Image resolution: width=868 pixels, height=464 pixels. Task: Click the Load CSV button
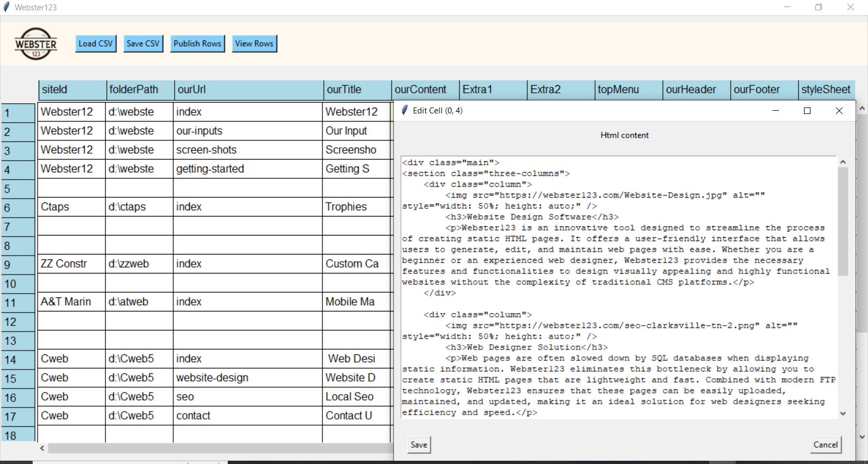tap(95, 43)
